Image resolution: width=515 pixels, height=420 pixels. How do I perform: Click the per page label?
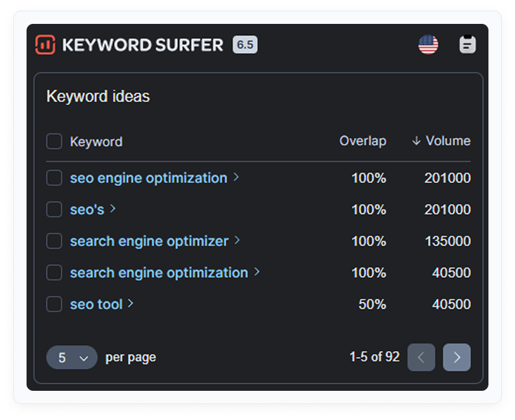(x=131, y=358)
